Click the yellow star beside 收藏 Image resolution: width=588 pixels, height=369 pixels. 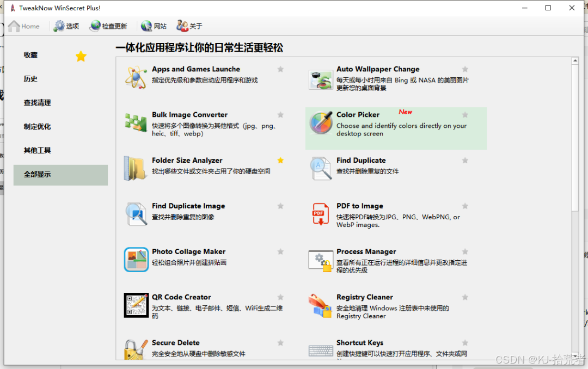point(81,56)
